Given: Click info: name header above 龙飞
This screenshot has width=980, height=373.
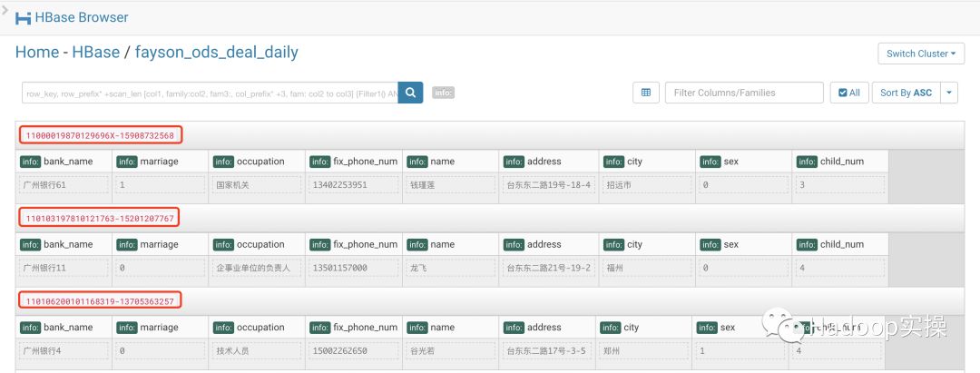Looking at the screenshot, I should [x=431, y=244].
